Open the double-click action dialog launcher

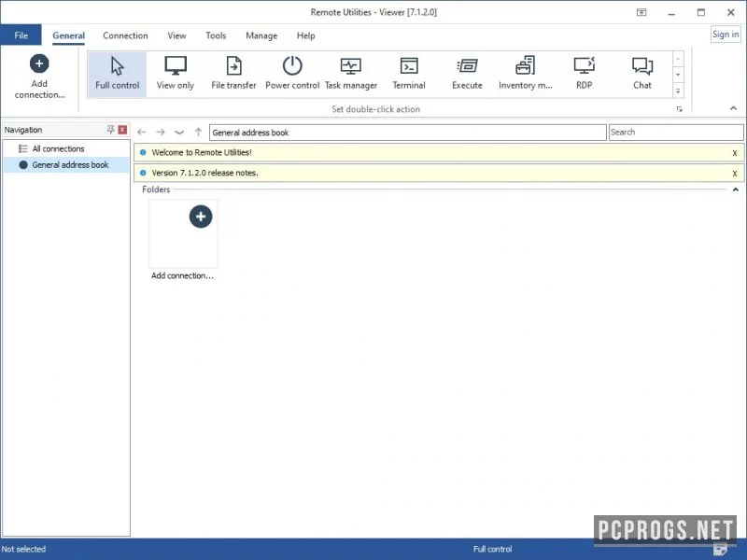tap(680, 109)
